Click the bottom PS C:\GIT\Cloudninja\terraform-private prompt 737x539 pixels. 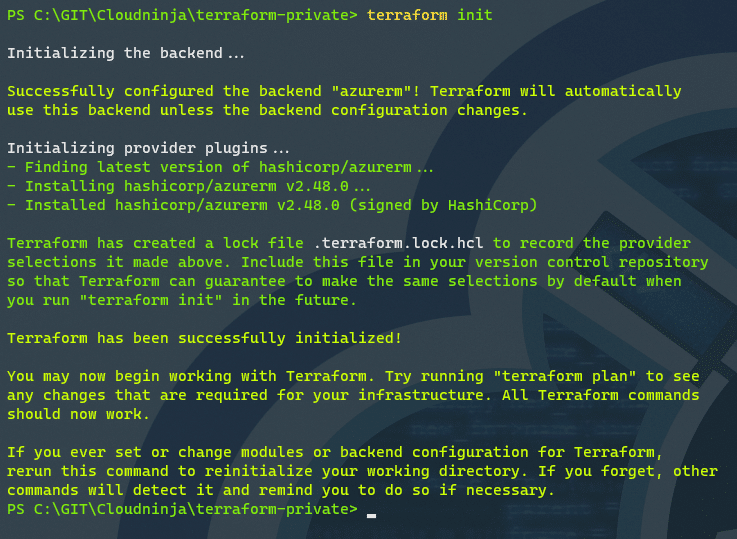(x=182, y=509)
